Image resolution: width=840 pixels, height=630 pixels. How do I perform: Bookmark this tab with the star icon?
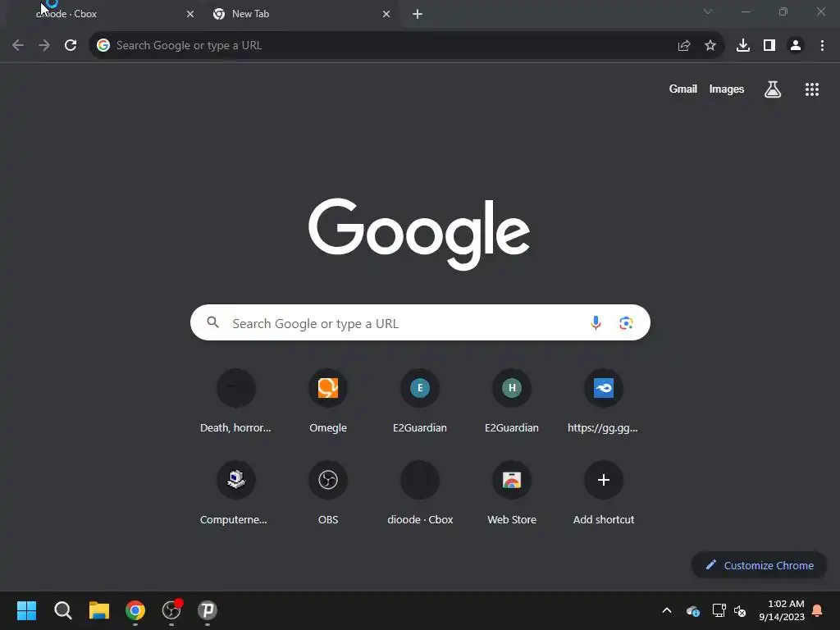pos(710,46)
